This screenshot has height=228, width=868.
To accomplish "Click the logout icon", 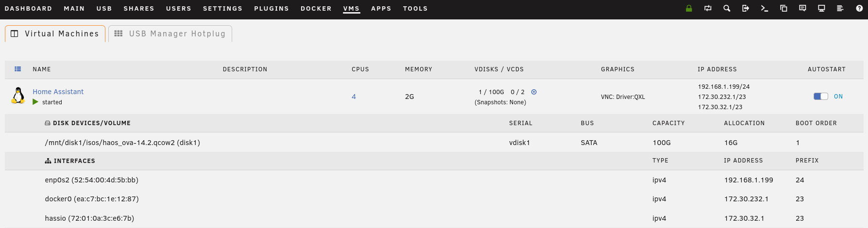I will tap(746, 8).
